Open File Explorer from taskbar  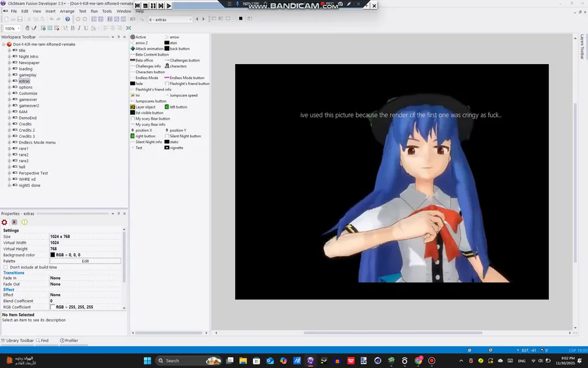[x=243, y=361]
